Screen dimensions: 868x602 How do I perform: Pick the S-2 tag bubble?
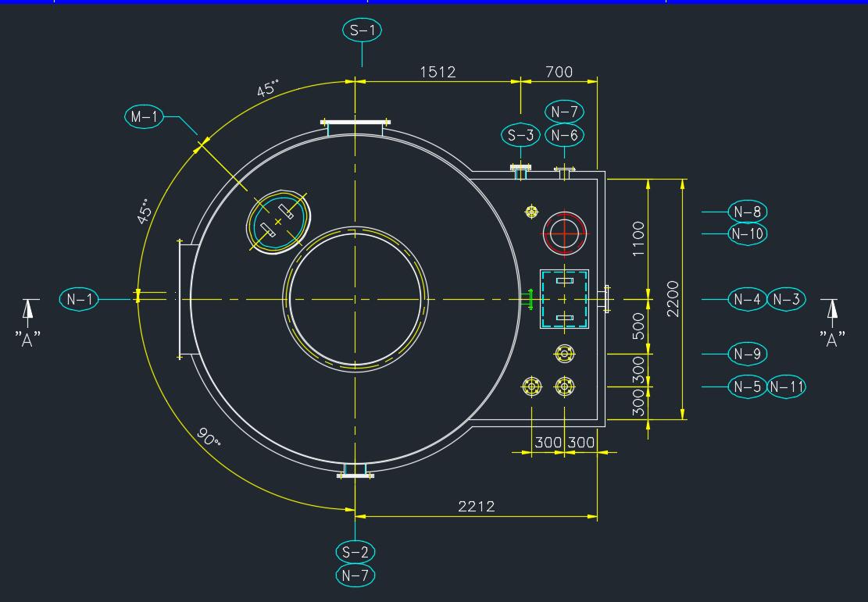coord(355,552)
